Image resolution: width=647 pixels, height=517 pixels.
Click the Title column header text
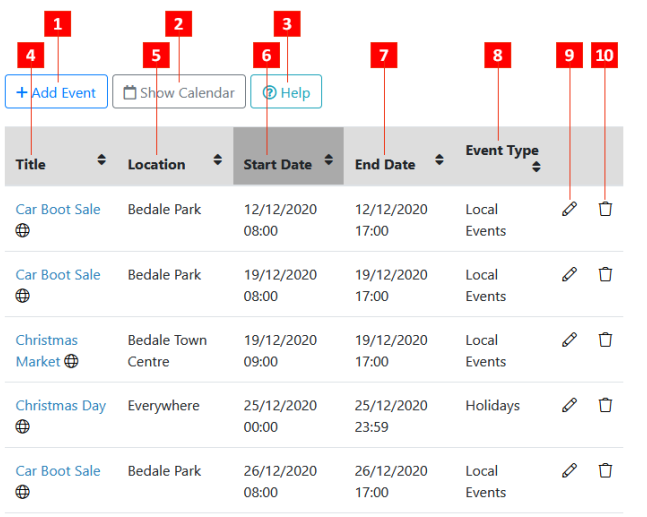[31, 164]
